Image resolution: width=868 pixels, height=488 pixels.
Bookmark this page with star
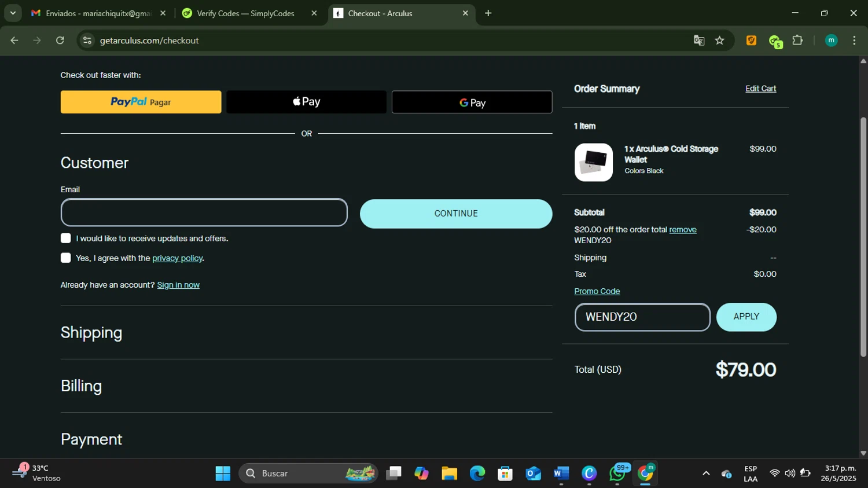[720, 41]
